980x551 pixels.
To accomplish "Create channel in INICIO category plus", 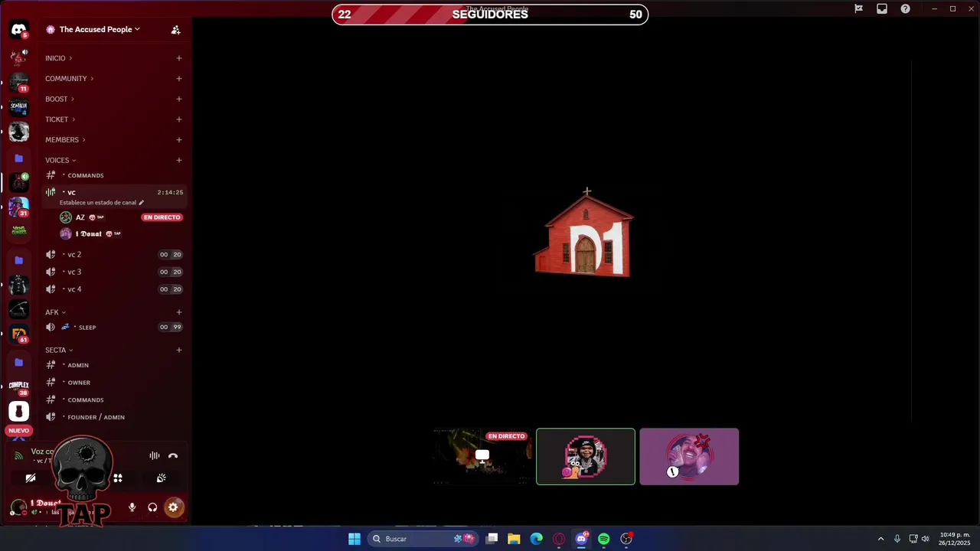I will tap(179, 58).
